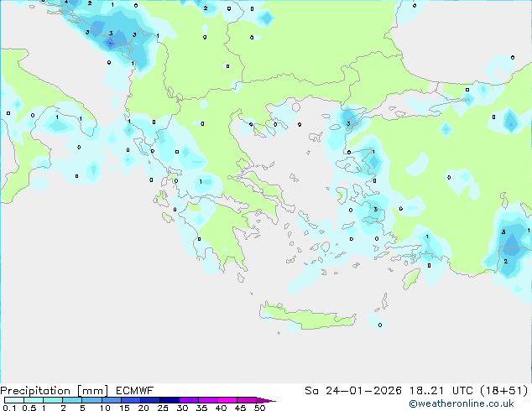
Task: Select the legend swatch between 1 and 2
Action: [x=53, y=401]
